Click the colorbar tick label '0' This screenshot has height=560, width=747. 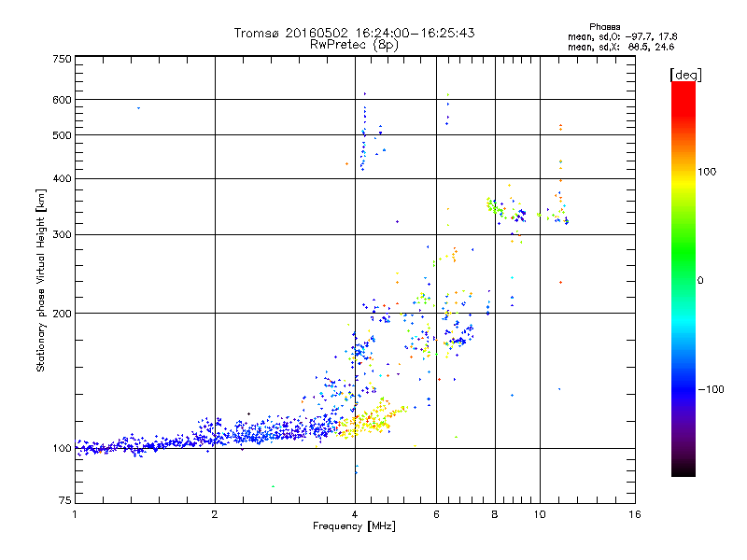pyautogui.click(x=700, y=281)
